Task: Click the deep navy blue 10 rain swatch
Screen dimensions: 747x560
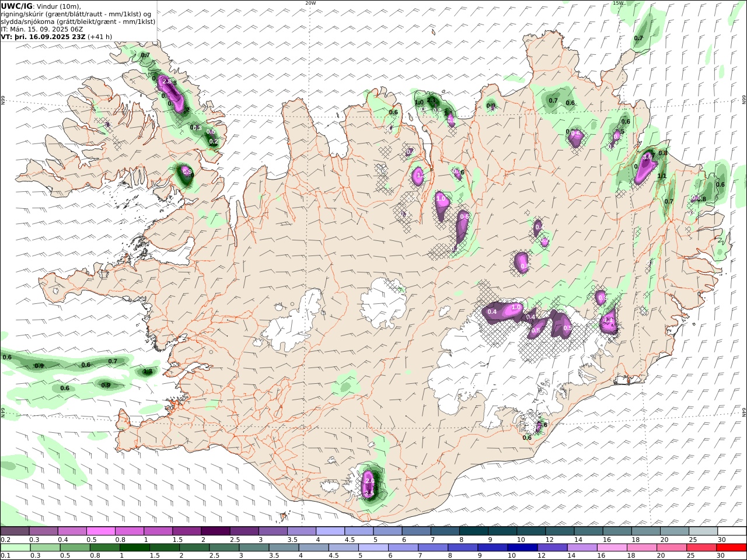Action: tap(522, 548)
